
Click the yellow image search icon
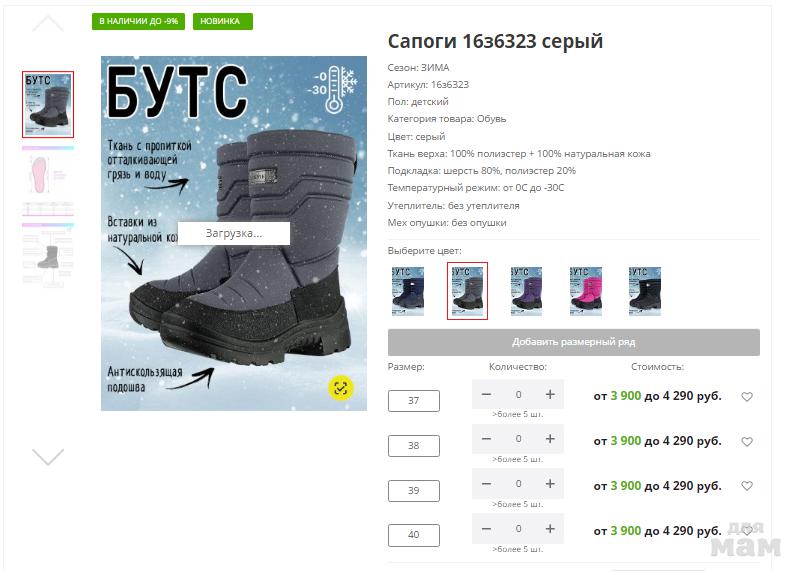341,388
